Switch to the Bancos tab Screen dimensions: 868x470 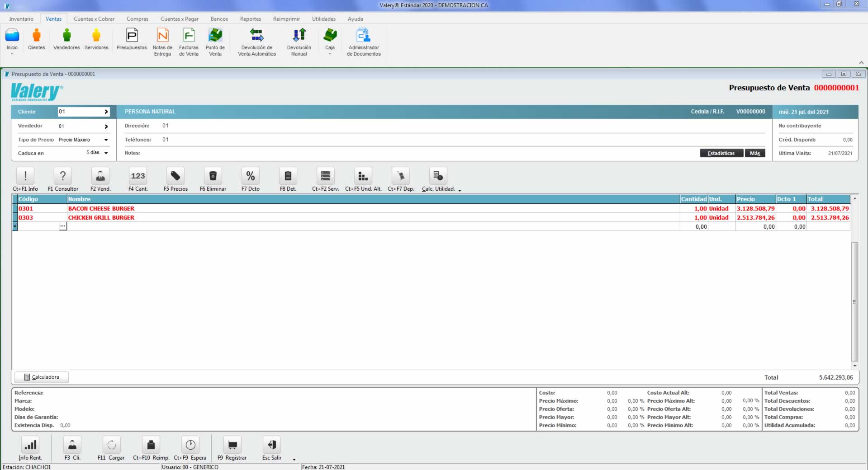click(x=219, y=19)
